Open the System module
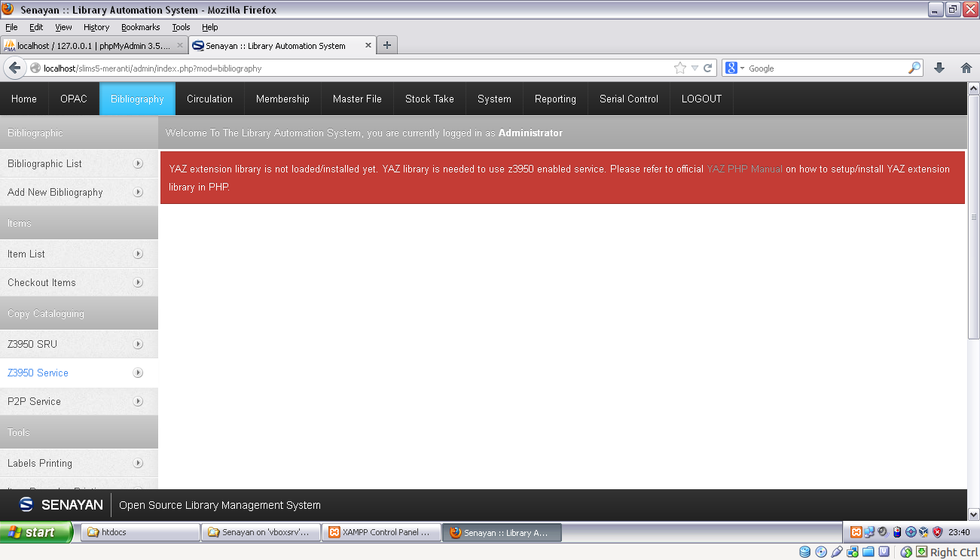 tap(494, 99)
